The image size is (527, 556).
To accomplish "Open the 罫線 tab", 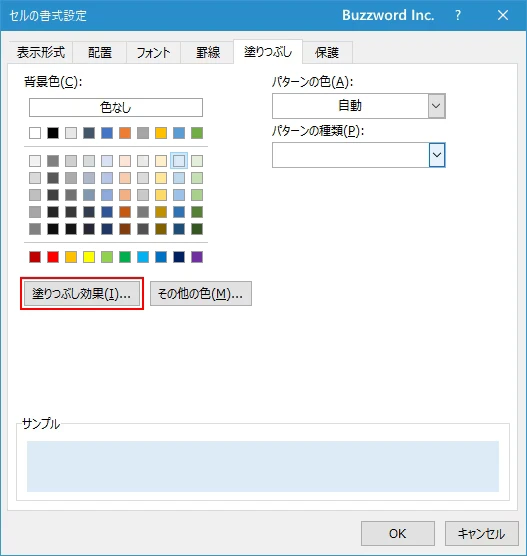I will [x=207, y=52].
